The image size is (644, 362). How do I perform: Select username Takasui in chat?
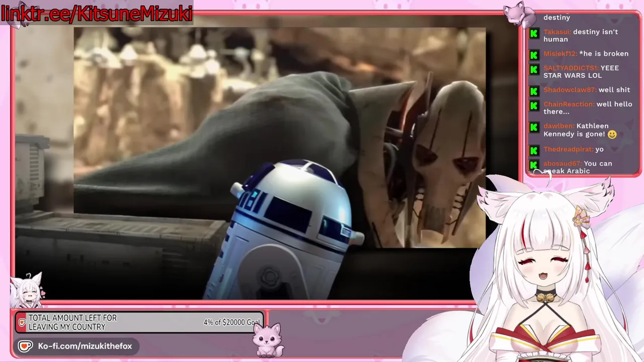coord(556,32)
